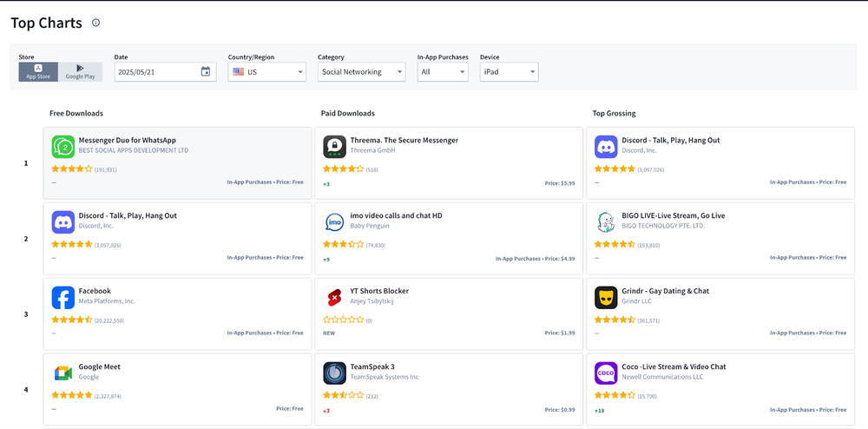Open the Device dropdown set to iPad

tap(509, 72)
